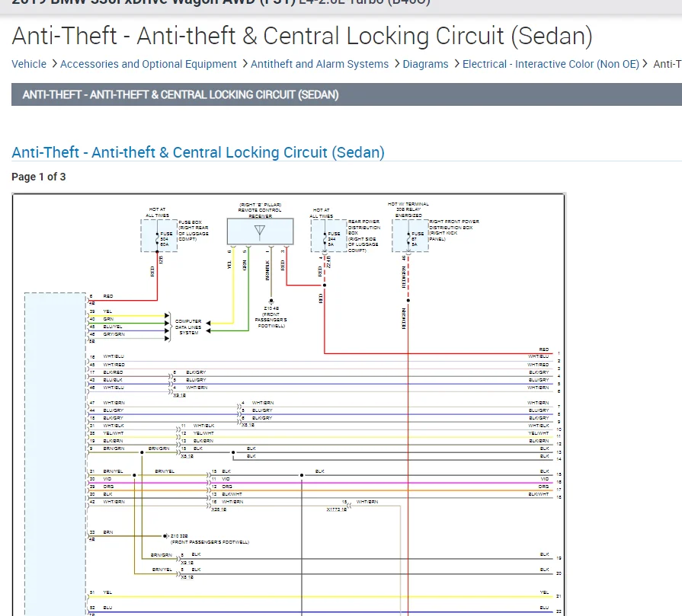This screenshot has width=682, height=616.
Task: Click the Z10 32B footwell ground point
Action: click(x=166, y=536)
